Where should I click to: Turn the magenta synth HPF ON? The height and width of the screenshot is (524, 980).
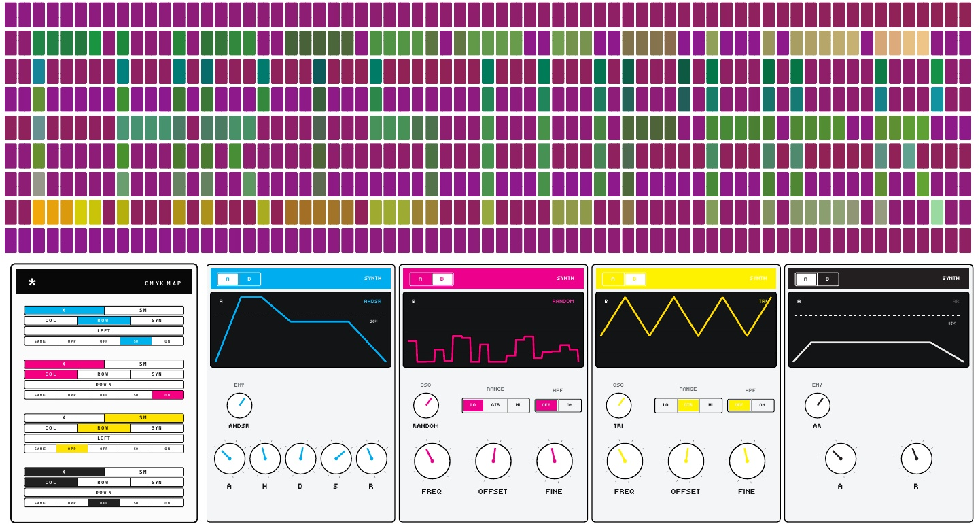point(570,405)
